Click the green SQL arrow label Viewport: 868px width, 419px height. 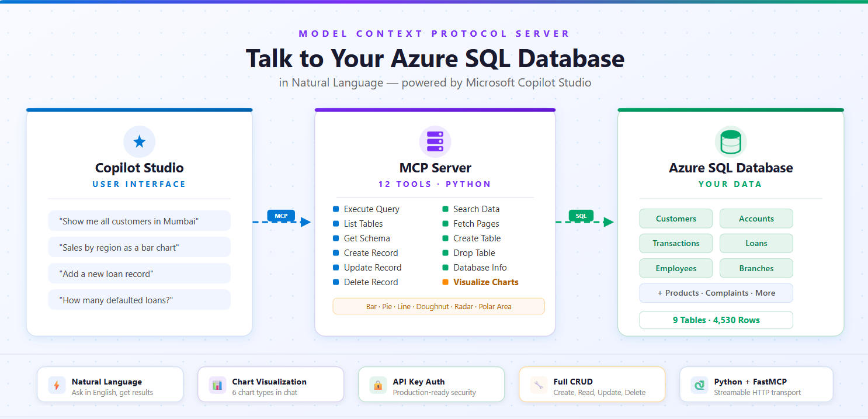(x=581, y=216)
